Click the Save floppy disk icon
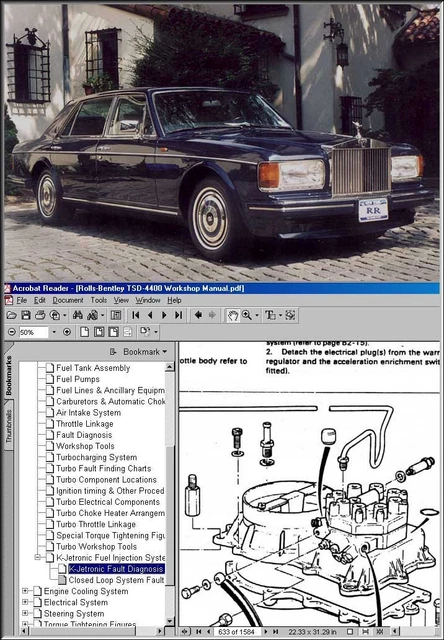Screen dimensions: 444x640 [26, 315]
